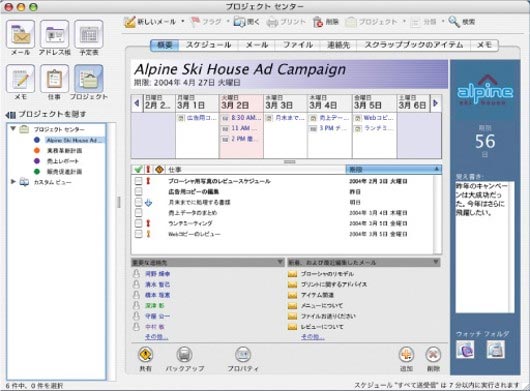
Task: Click inside the 覚え書き notes text area
Action: pyautogui.click(x=484, y=247)
